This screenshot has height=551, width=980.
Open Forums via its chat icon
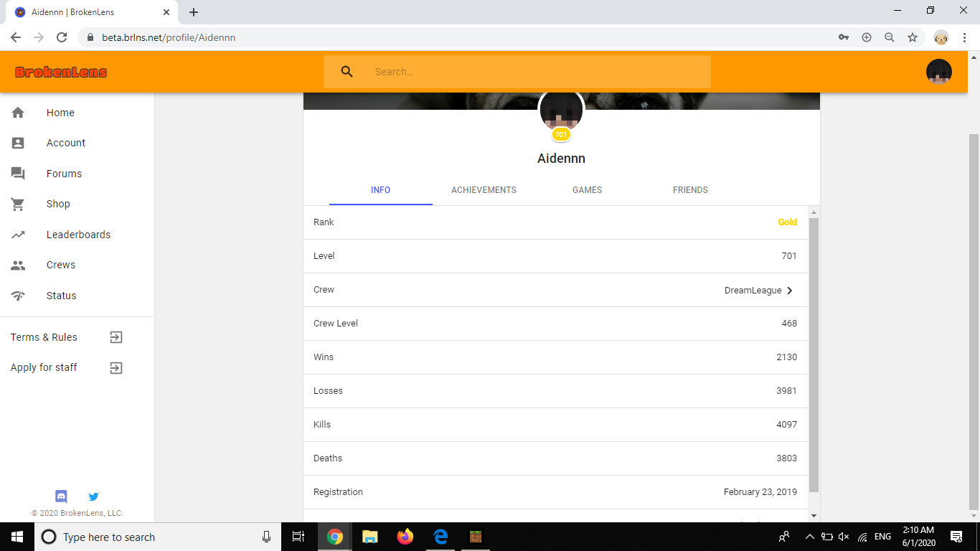pos(18,174)
